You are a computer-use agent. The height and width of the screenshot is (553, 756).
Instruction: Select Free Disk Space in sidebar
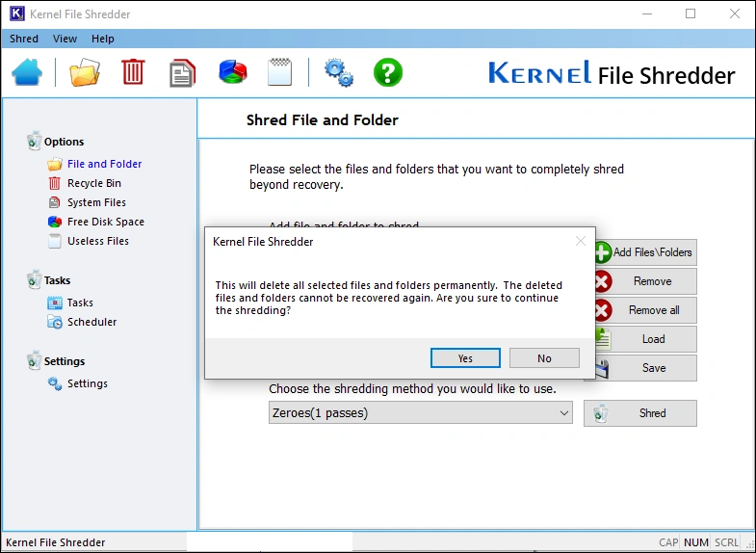(x=105, y=222)
